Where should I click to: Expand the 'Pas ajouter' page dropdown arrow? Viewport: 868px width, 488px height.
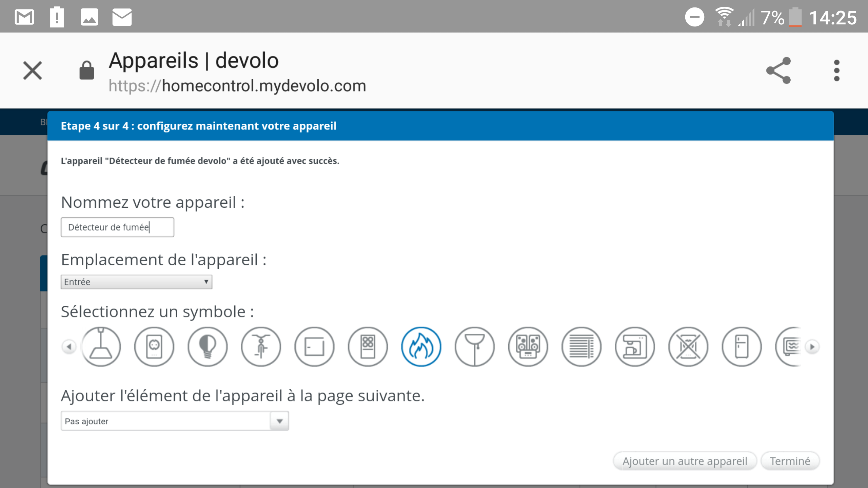tap(280, 421)
